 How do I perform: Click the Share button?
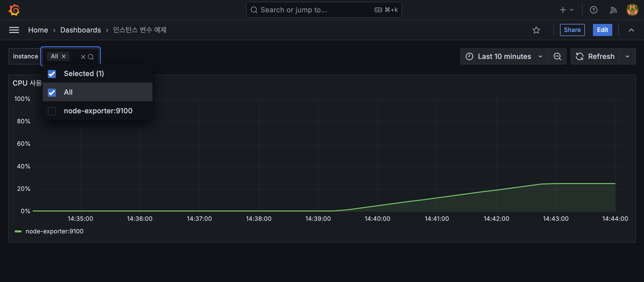coord(572,30)
